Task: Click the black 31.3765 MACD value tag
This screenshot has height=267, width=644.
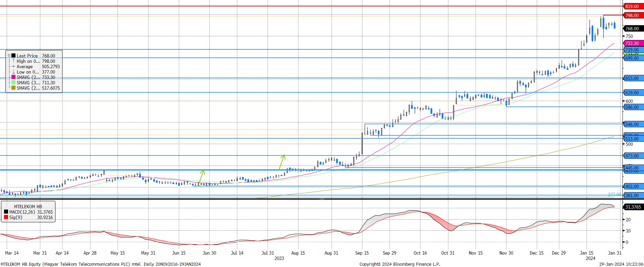Action: [x=633, y=207]
